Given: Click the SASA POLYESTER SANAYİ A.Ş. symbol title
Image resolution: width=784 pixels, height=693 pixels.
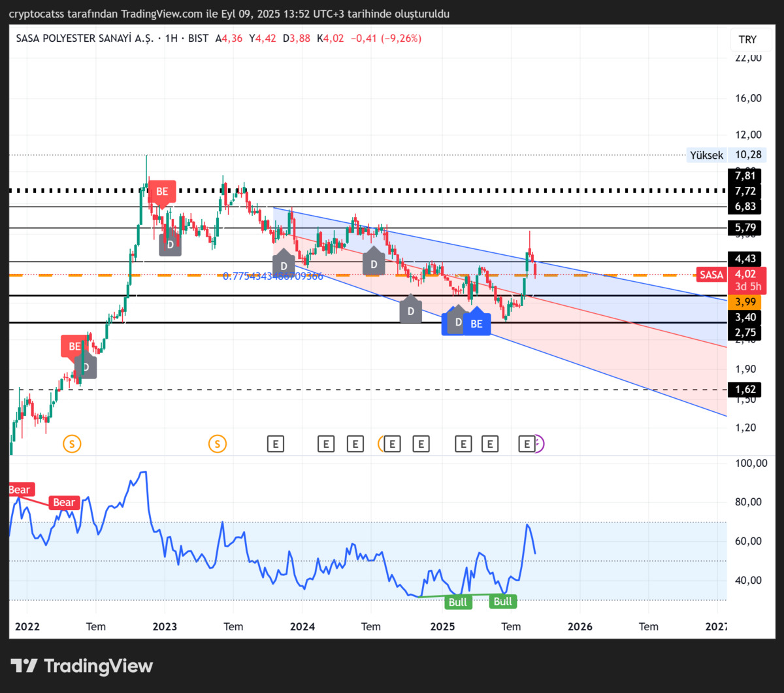Looking at the screenshot, I should 84,39.
